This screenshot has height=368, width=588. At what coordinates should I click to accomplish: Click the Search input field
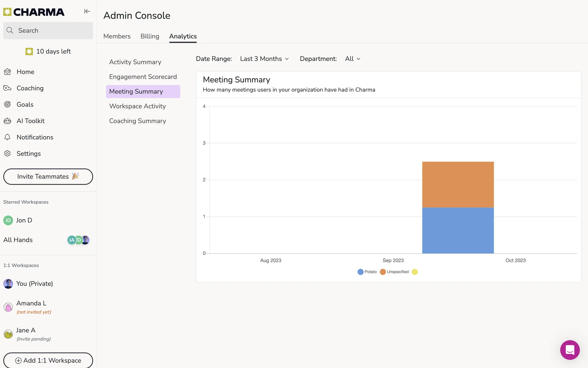point(48,30)
